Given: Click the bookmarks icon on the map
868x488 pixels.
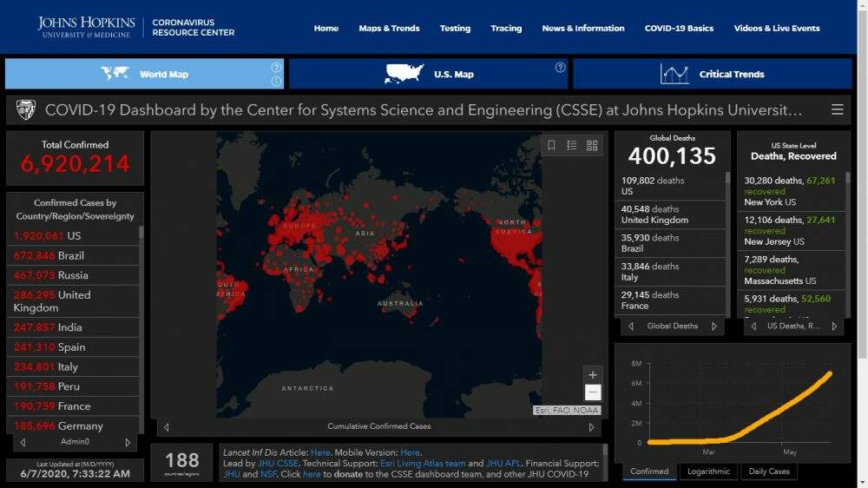Looking at the screenshot, I should point(551,146).
